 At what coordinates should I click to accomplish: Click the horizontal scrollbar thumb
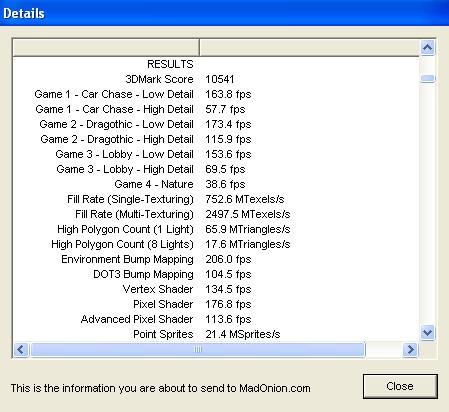coord(198,350)
